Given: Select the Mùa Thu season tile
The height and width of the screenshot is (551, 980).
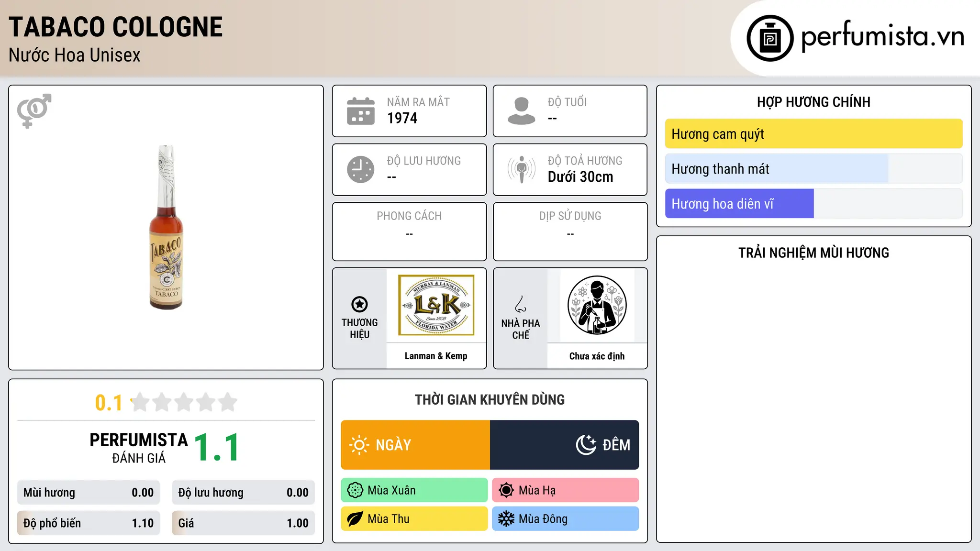Looking at the screenshot, I should point(414,519).
